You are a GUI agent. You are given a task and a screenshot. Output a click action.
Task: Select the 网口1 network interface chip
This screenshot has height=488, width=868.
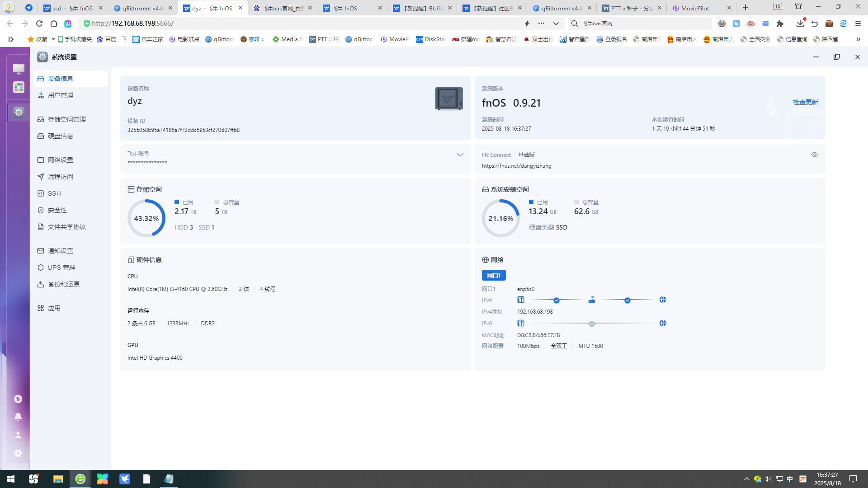click(x=493, y=275)
